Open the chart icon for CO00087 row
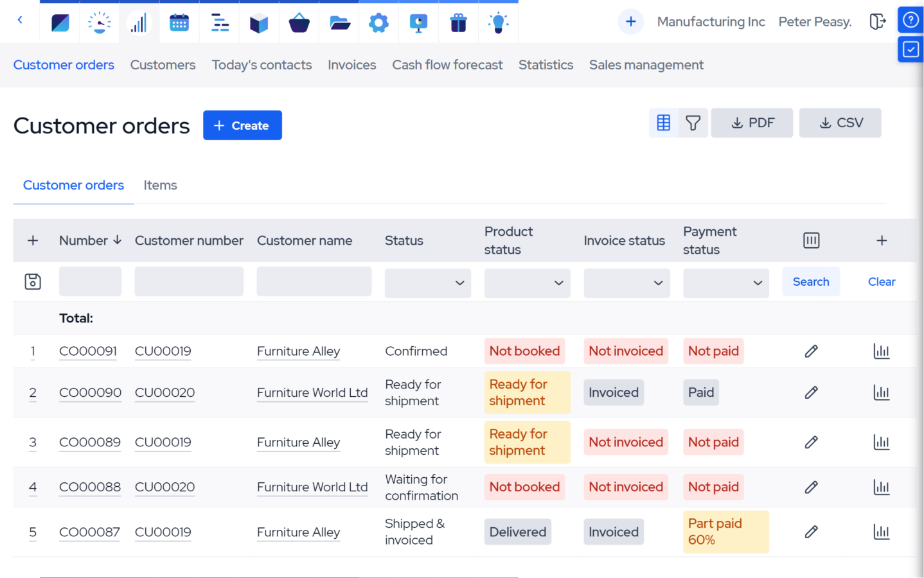924x578 pixels. coord(882,532)
